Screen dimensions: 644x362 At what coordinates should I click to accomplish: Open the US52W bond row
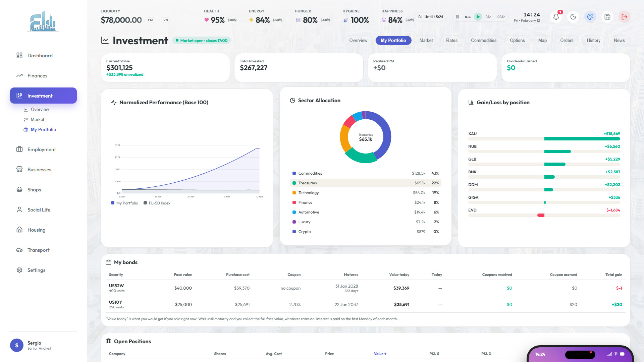coord(366,288)
